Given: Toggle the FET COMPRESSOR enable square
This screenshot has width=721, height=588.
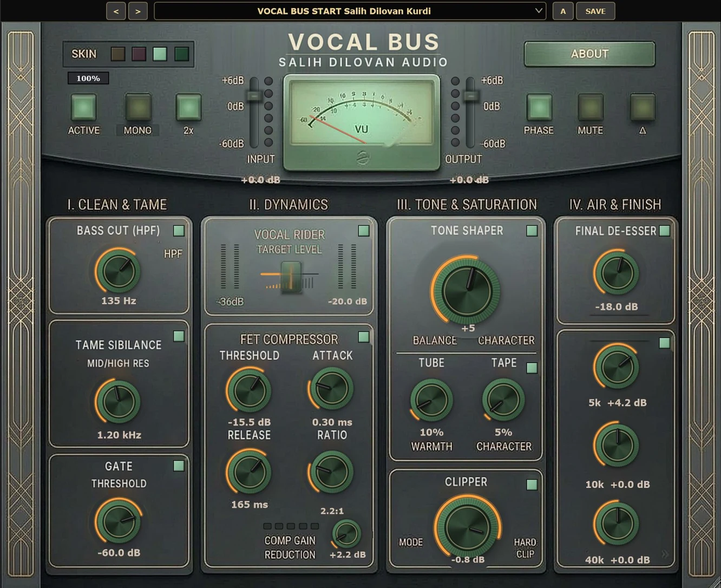Looking at the screenshot, I should tap(364, 337).
